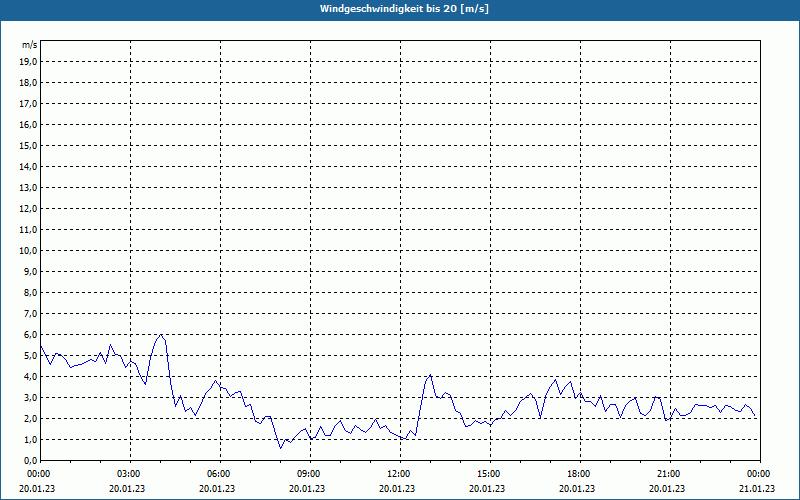
Task: Click the 0,0 y-axis origin label
Action: pyautogui.click(x=30, y=461)
